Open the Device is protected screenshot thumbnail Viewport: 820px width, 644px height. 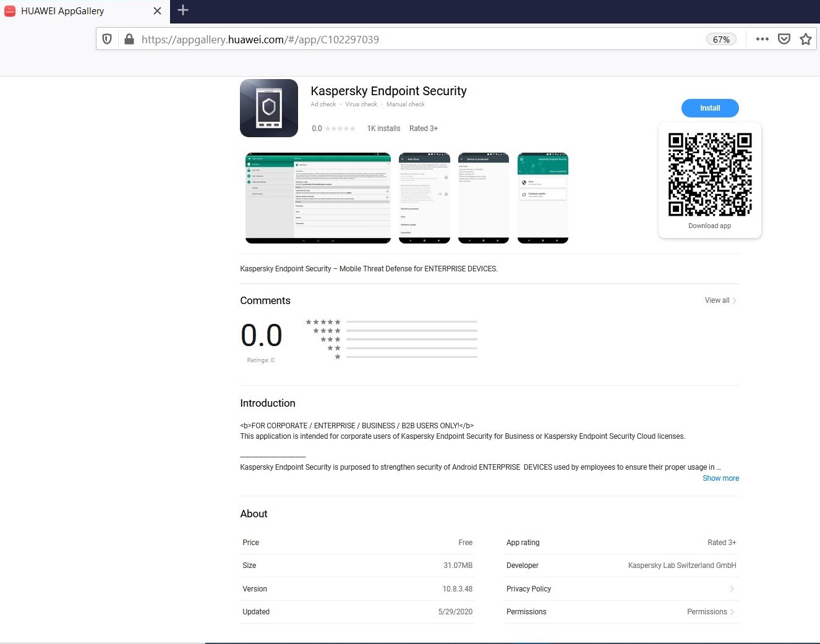pos(484,198)
